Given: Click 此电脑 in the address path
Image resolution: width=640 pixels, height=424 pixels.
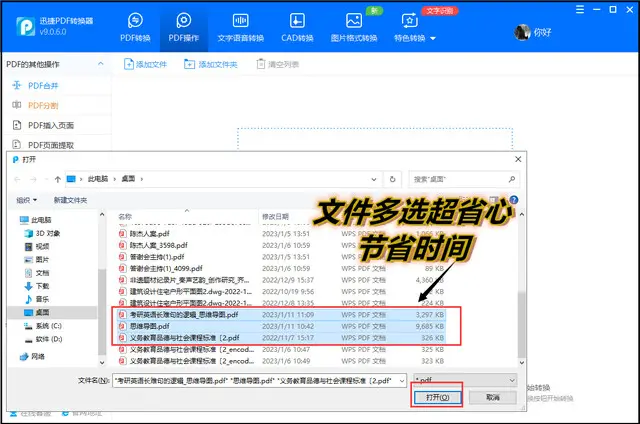Looking at the screenshot, I should (98, 179).
